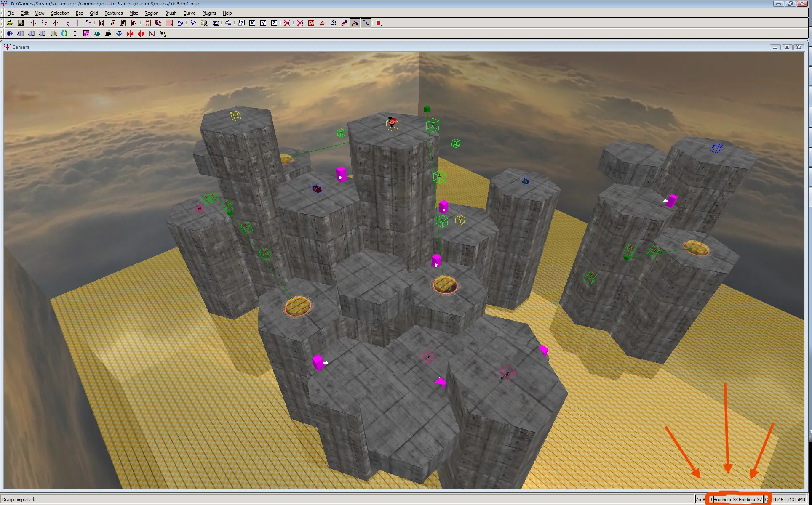Image resolution: width=812 pixels, height=505 pixels.
Task: Click the magenta C icon
Action: click(86, 34)
